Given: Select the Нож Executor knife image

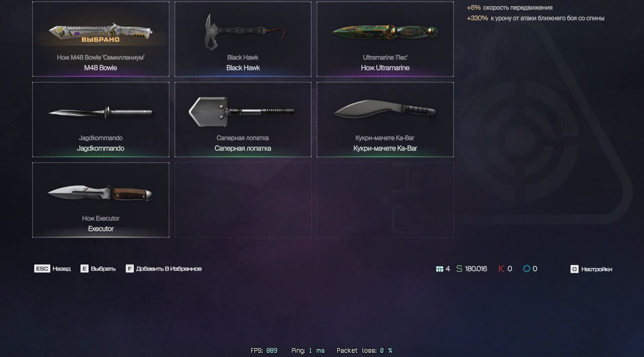Looking at the screenshot, I should click(x=101, y=193).
